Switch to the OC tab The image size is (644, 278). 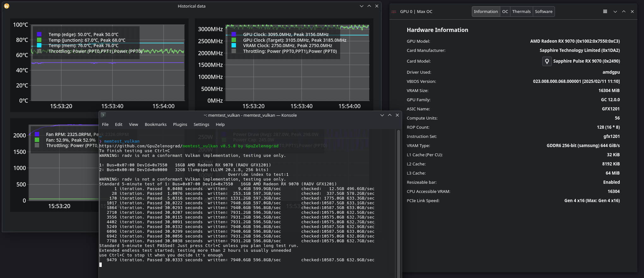pyautogui.click(x=505, y=11)
